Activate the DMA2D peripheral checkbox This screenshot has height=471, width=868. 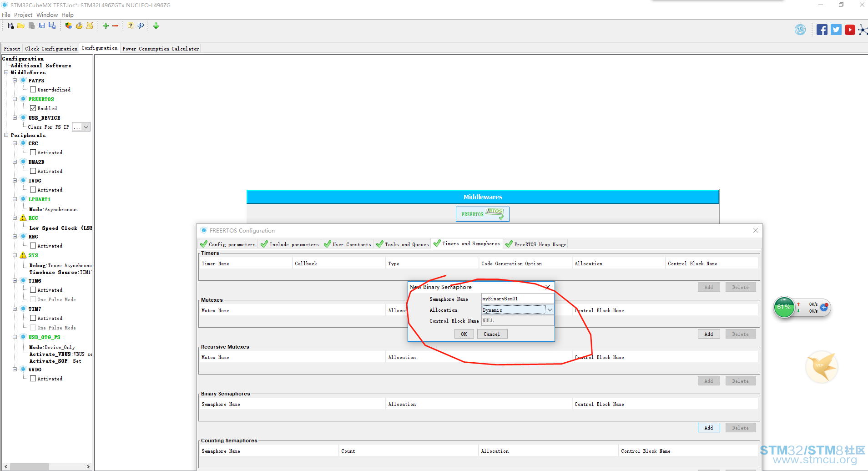[x=33, y=171]
